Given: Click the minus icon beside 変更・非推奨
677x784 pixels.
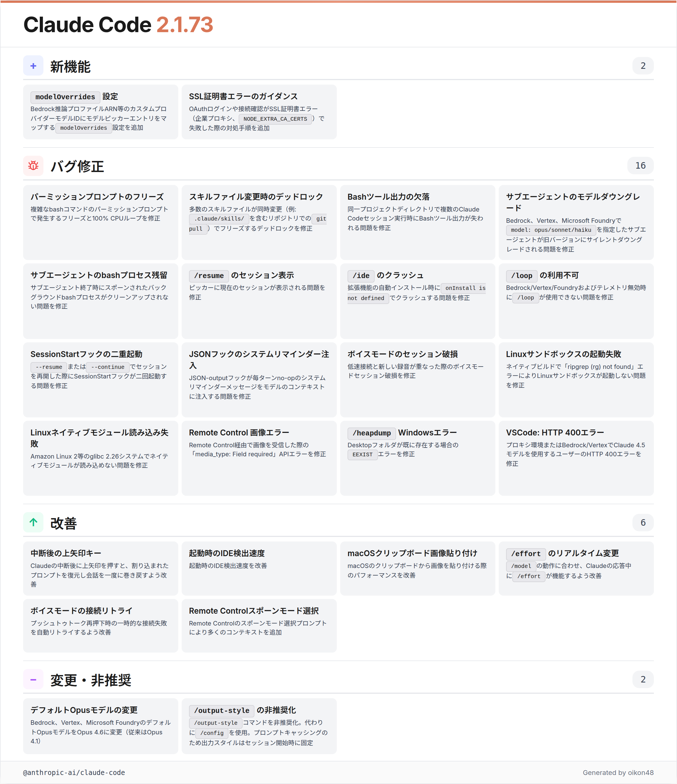Looking at the screenshot, I should [33, 680].
